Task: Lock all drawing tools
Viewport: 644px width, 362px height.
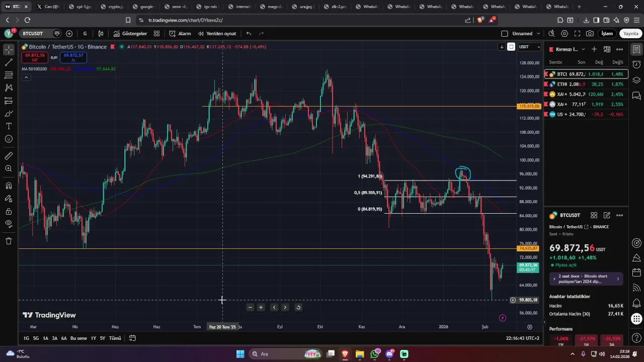Action: (9, 211)
